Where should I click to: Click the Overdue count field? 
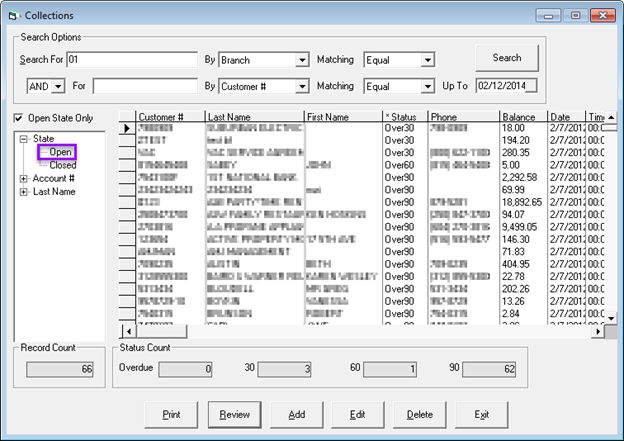185,369
